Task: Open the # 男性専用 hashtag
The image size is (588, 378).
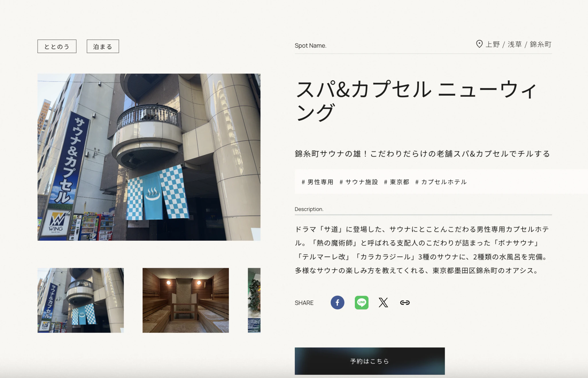Action: click(x=317, y=182)
